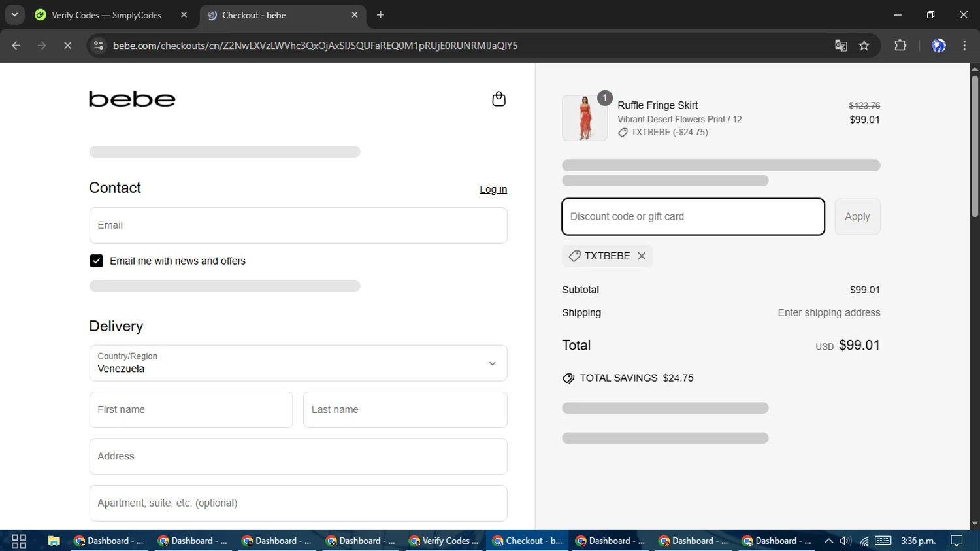Viewport: 980px width, 551px height.
Task: Click the Apply discount button
Action: tap(857, 216)
